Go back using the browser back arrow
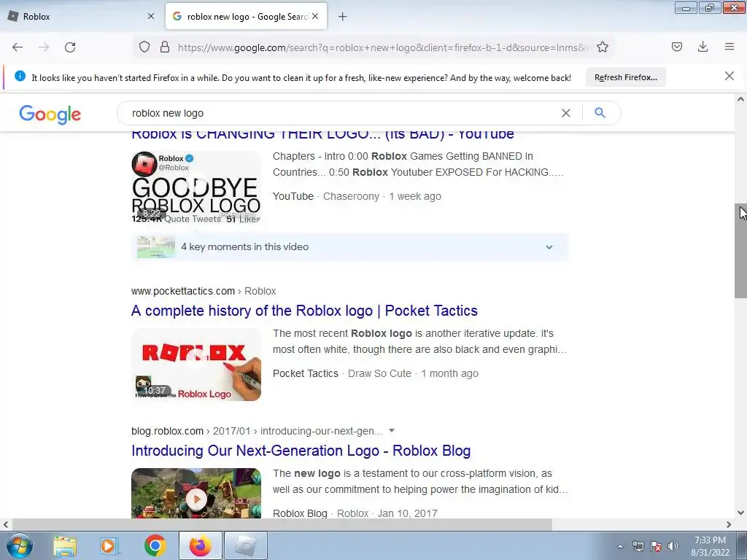 coord(18,47)
